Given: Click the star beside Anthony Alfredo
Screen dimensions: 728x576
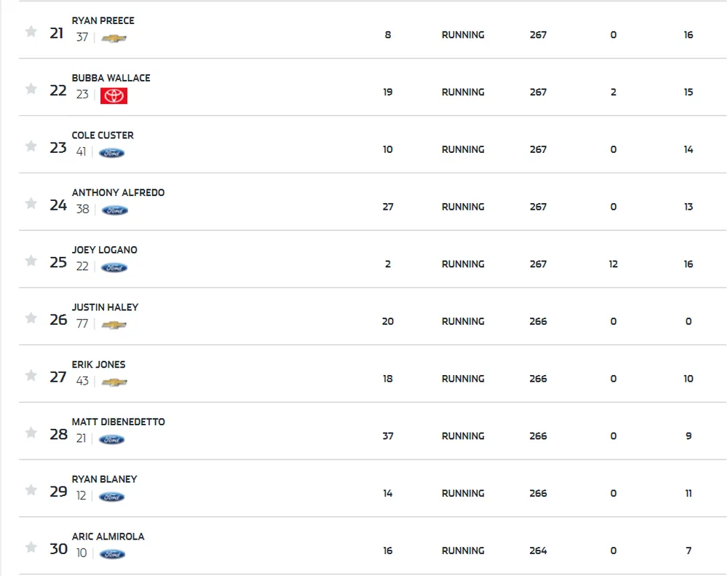Looking at the screenshot, I should coord(31,203).
